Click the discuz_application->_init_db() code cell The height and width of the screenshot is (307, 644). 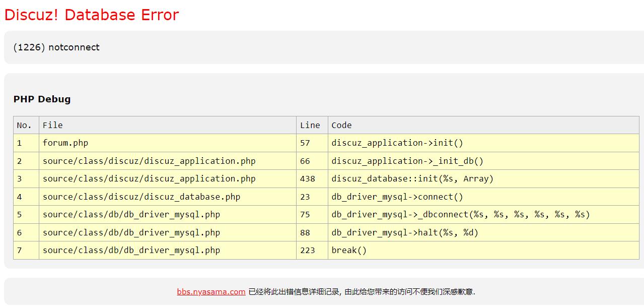pyautogui.click(x=407, y=161)
